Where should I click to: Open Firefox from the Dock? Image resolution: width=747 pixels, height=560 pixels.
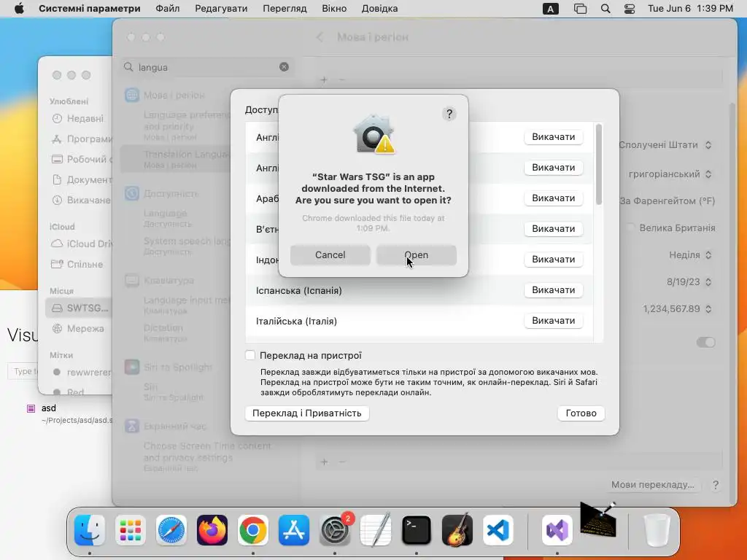pyautogui.click(x=212, y=530)
